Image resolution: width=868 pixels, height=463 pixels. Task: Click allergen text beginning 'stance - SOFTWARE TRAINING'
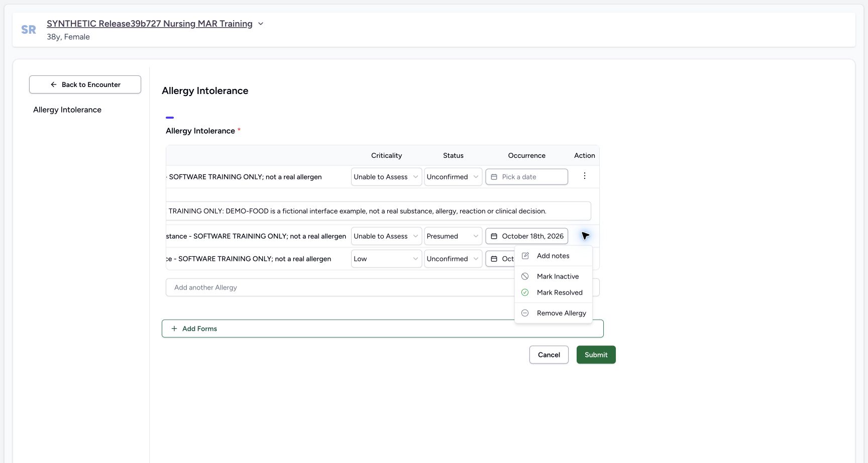pos(256,236)
